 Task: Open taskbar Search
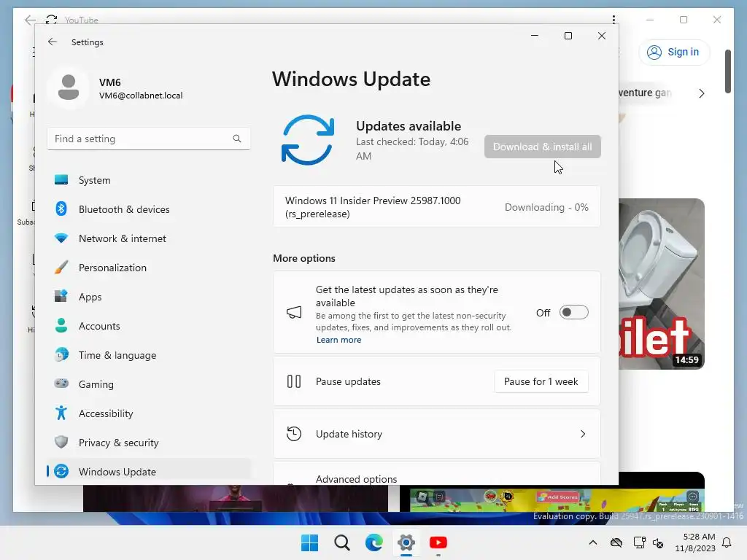tap(341, 542)
